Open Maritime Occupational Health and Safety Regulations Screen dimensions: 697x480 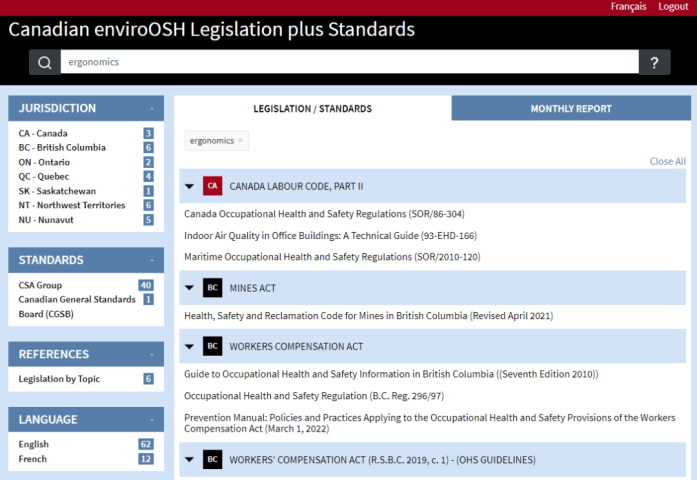coord(332,257)
